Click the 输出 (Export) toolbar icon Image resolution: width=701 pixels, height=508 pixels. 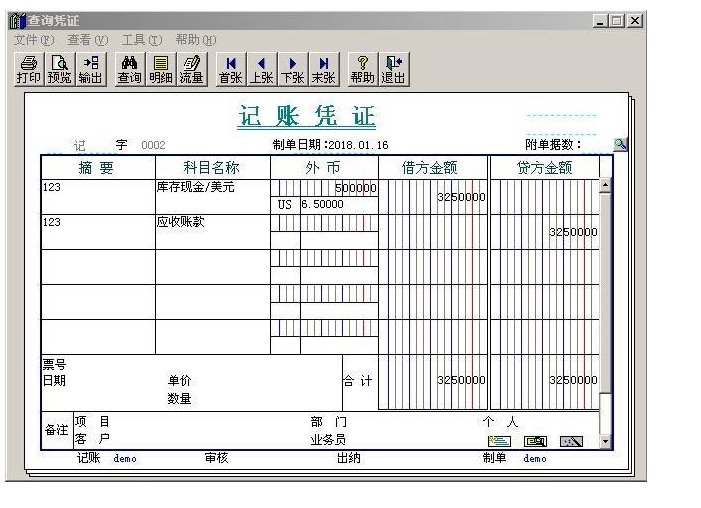(91, 69)
